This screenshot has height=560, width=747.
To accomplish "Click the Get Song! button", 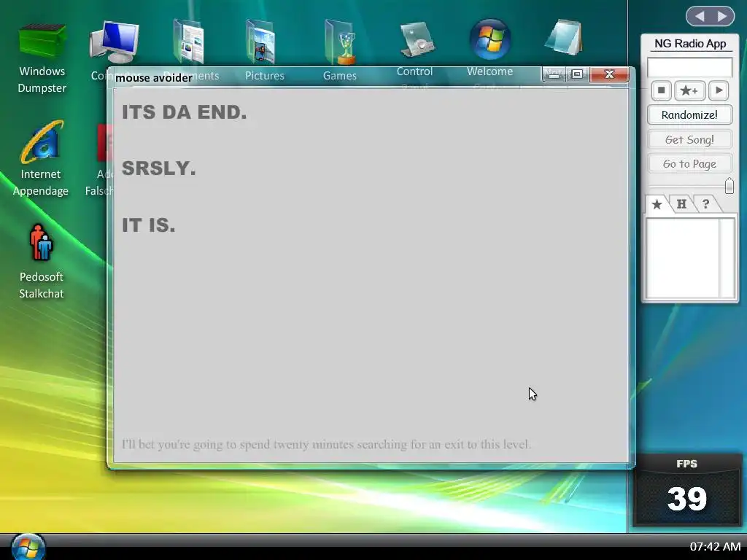I will point(689,139).
